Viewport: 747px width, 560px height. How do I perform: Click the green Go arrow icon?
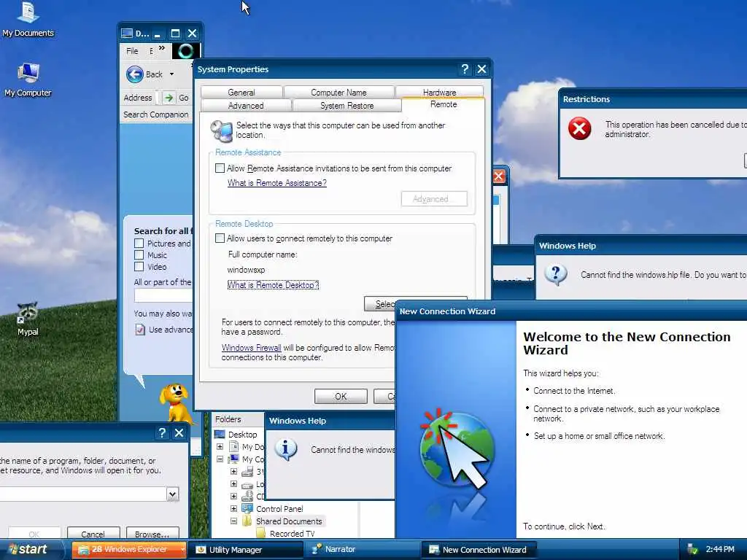pyautogui.click(x=169, y=98)
